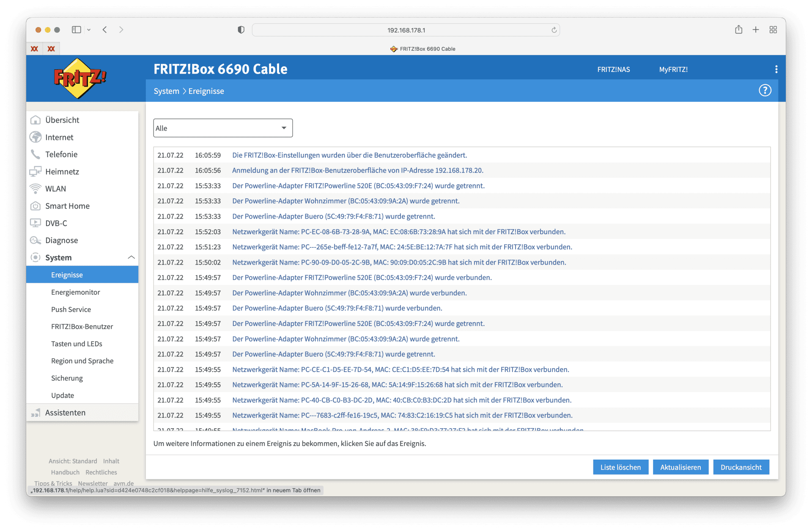
Task: Open 15:53:33 event Wohnzimmer wurde getrennt
Action: pyautogui.click(x=346, y=201)
